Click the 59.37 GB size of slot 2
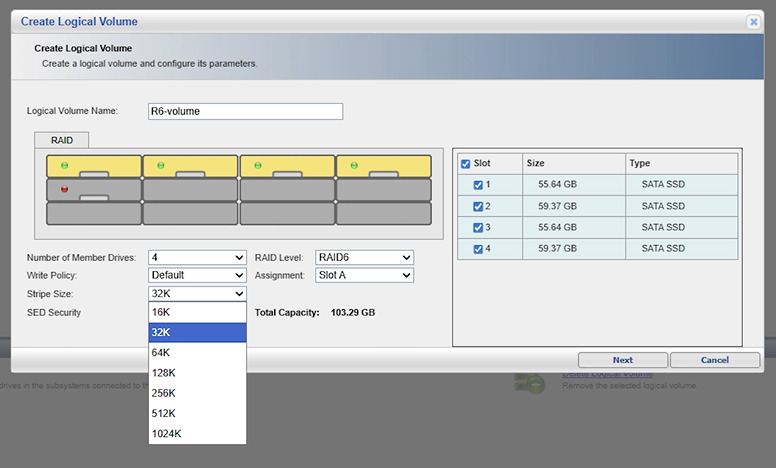This screenshot has height=468, width=776. (557, 206)
